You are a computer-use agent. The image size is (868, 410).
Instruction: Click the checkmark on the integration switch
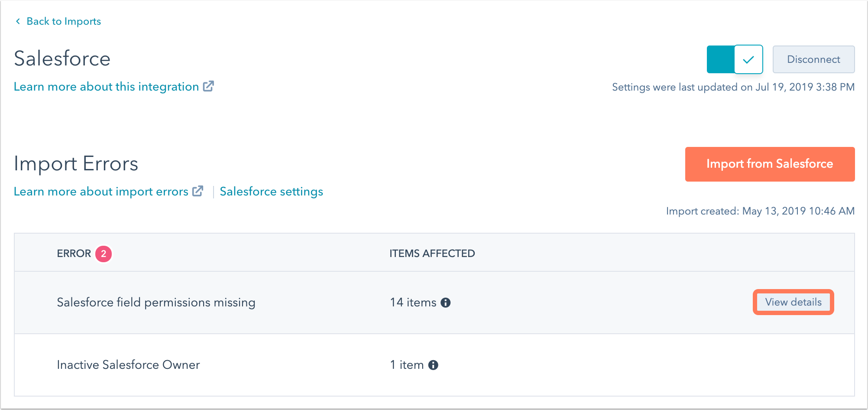[748, 59]
